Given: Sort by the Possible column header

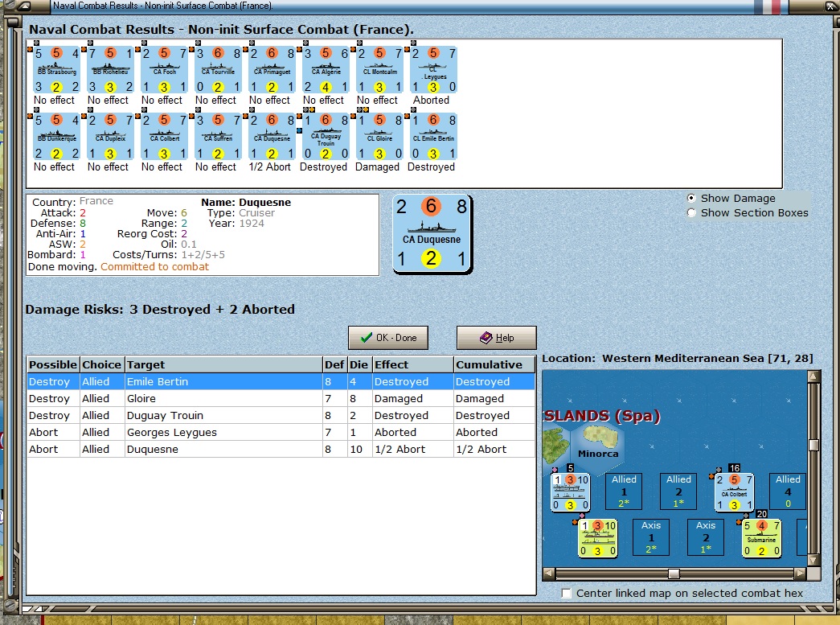Looking at the screenshot, I should pyautogui.click(x=52, y=364).
